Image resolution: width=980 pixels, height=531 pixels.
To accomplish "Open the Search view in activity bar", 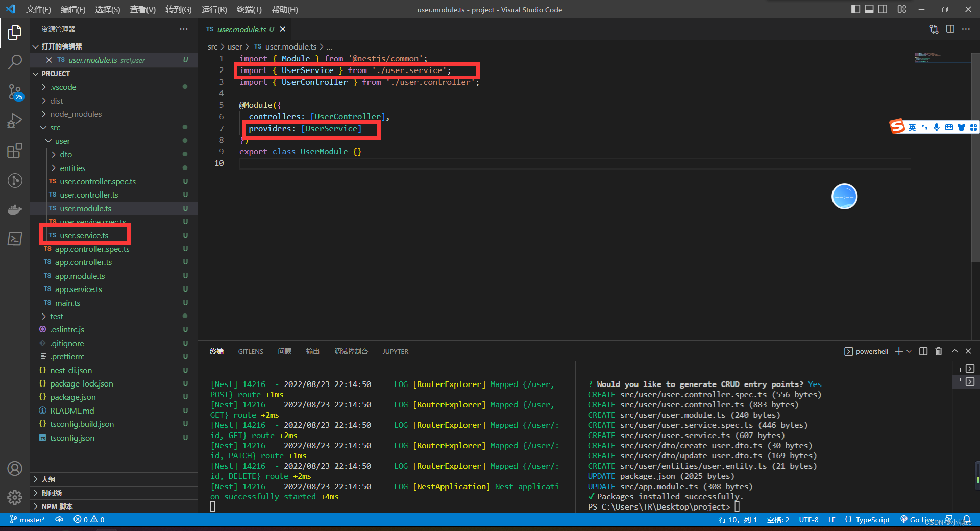I will (15, 62).
